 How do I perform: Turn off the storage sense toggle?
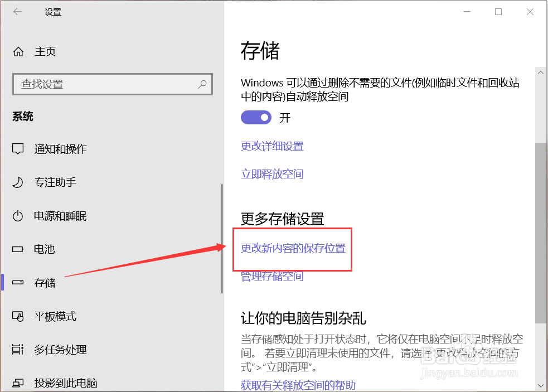point(256,117)
